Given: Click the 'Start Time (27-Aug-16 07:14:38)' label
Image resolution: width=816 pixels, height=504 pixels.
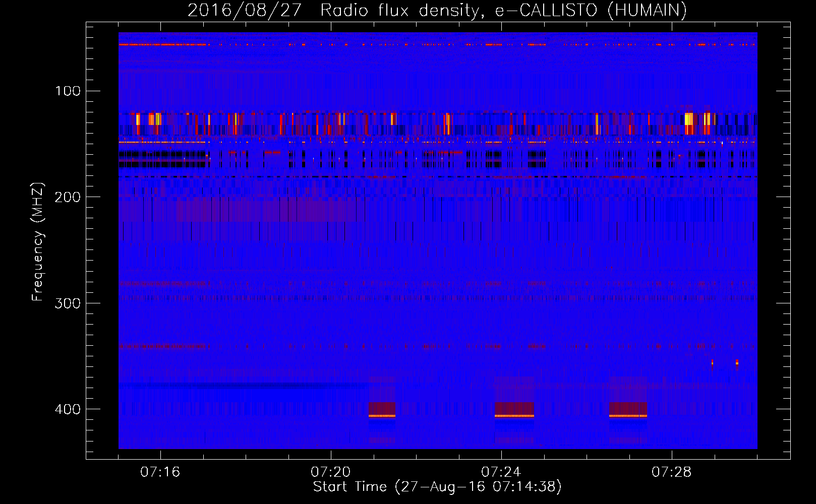Looking at the screenshot, I should pyautogui.click(x=437, y=487).
